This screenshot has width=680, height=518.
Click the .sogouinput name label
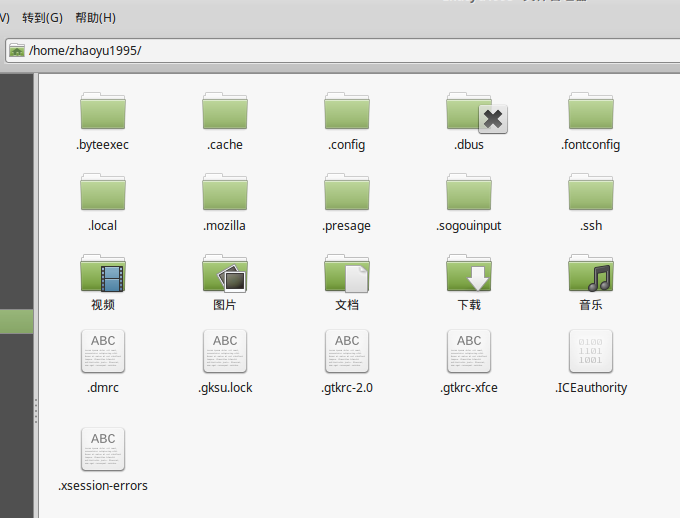coord(469,226)
